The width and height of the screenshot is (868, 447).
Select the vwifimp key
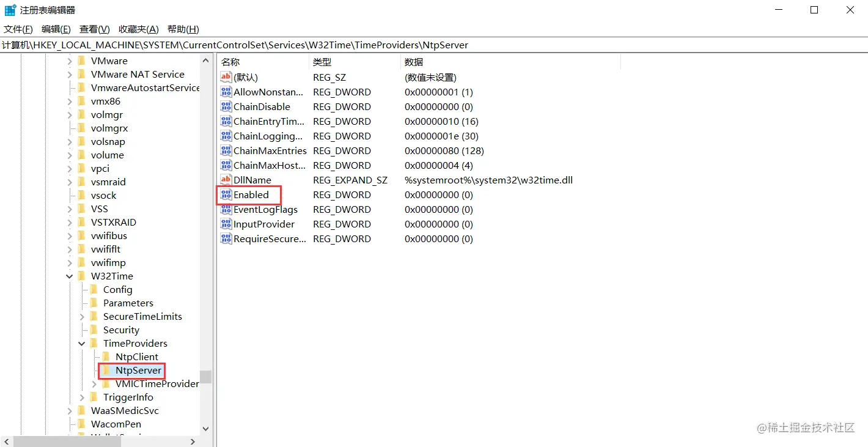[x=108, y=263]
